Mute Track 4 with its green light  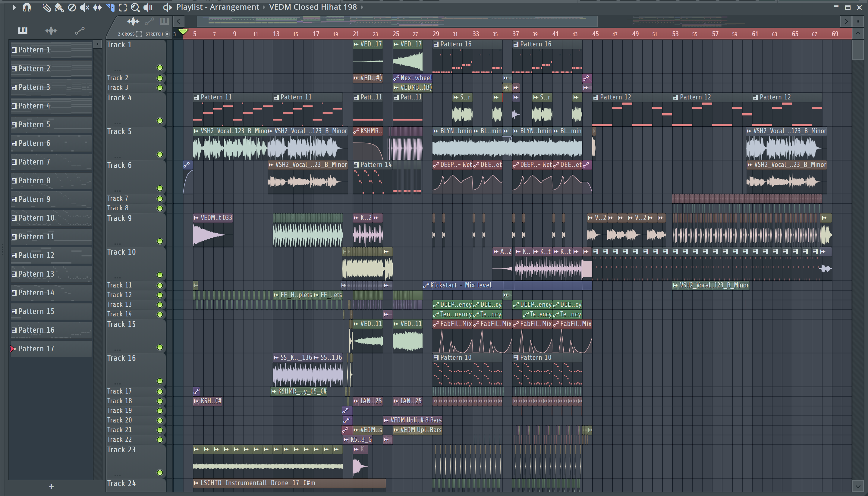[160, 121]
